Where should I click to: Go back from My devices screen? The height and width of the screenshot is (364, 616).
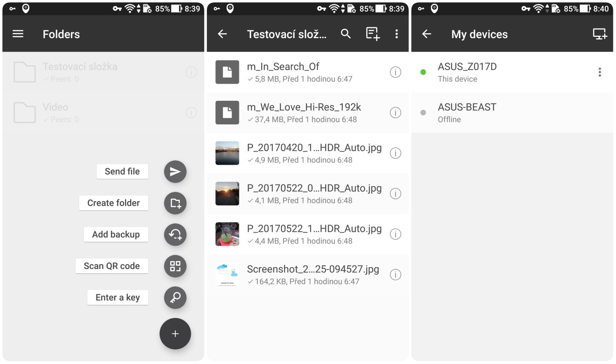427,34
